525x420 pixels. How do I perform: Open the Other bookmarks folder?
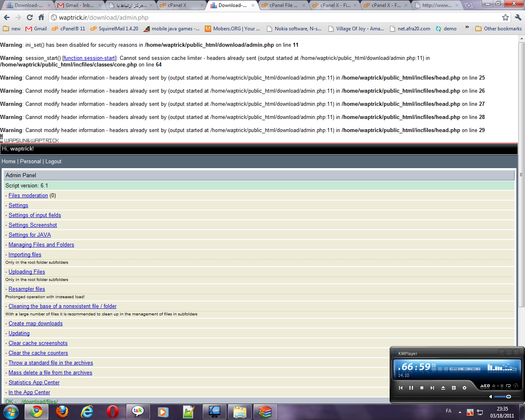(x=498, y=29)
